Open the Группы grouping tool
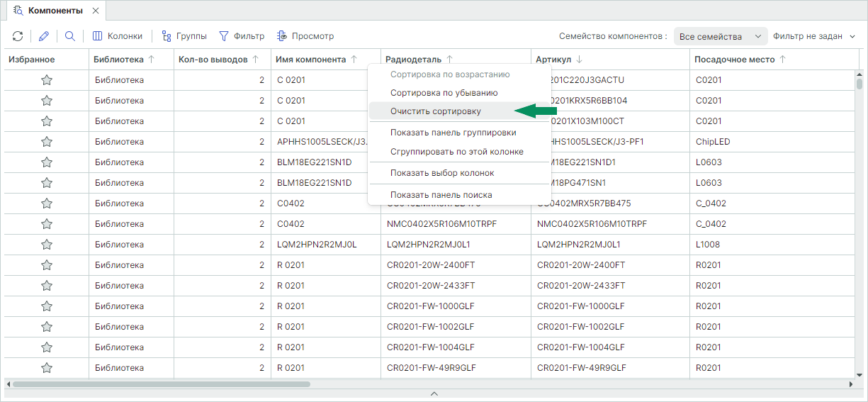The width and height of the screenshot is (868, 402). click(x=184, y=36)
